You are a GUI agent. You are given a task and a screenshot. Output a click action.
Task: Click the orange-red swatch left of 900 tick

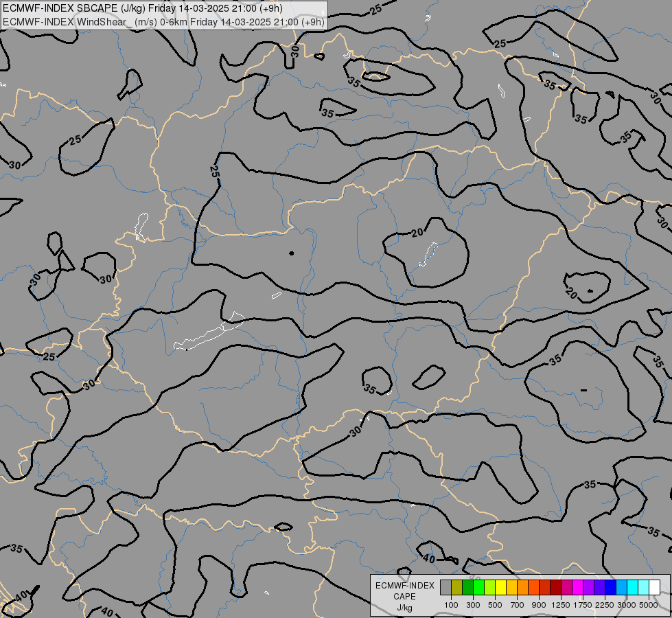point(533,588)
